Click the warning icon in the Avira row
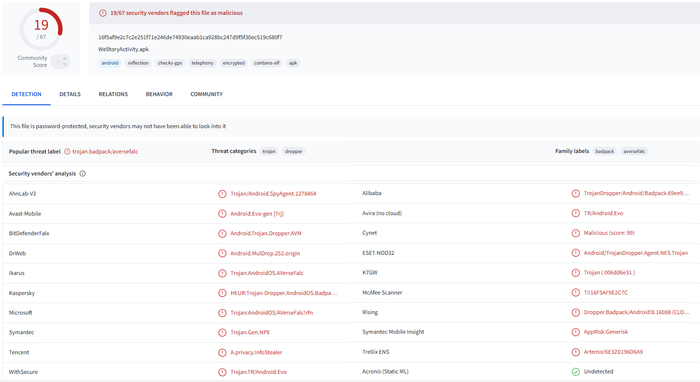Image resolution: width=700 pixels, height=382 pixels. 576,213
